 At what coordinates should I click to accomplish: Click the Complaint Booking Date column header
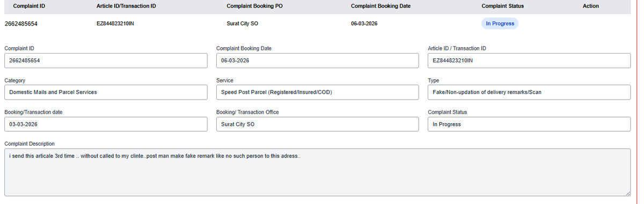point(380,6)
